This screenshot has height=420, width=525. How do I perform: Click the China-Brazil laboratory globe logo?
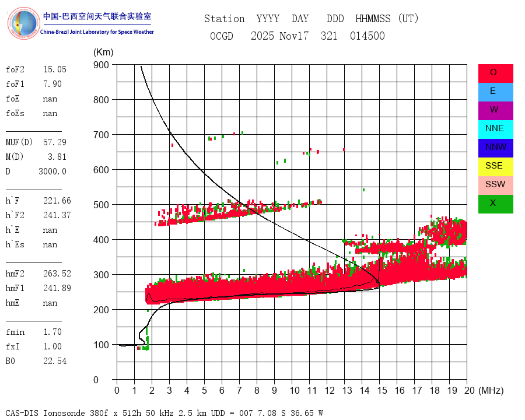point(24,23)
